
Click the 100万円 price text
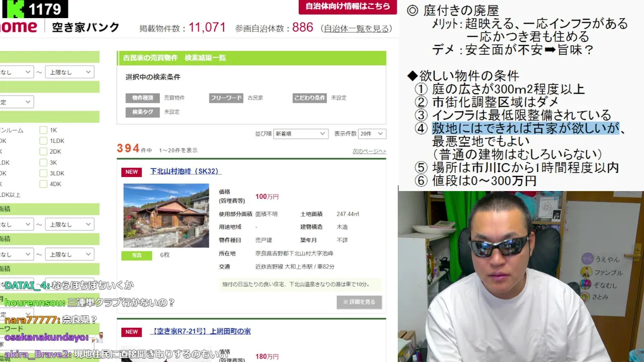tap(267, 197)
